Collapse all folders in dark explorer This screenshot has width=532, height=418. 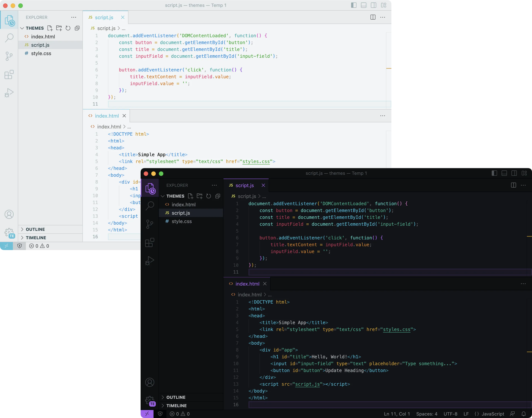[x=218, y=196]
